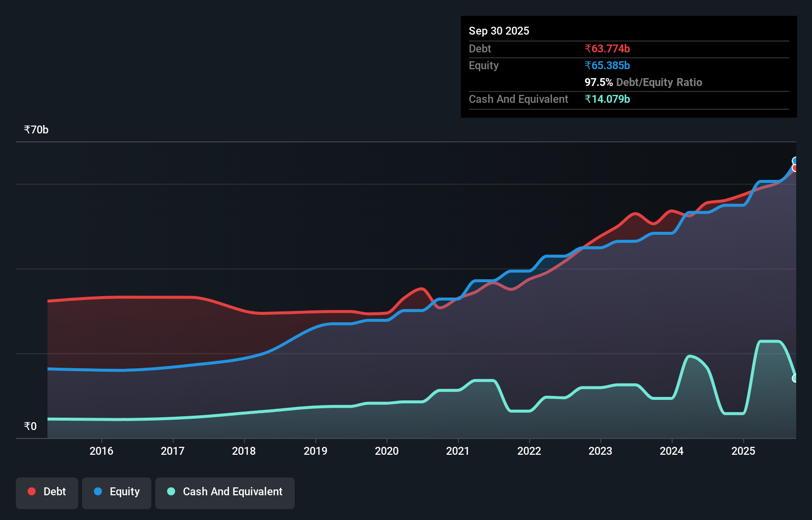Click the red Debt legend dot

pyautogui.click(x=31, y=491)
